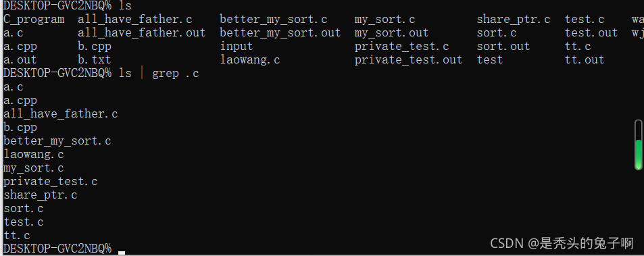Click a.cpp in the grep results
Image resolution: width=644 pixels, height=256 pixels.
(20, 101)
